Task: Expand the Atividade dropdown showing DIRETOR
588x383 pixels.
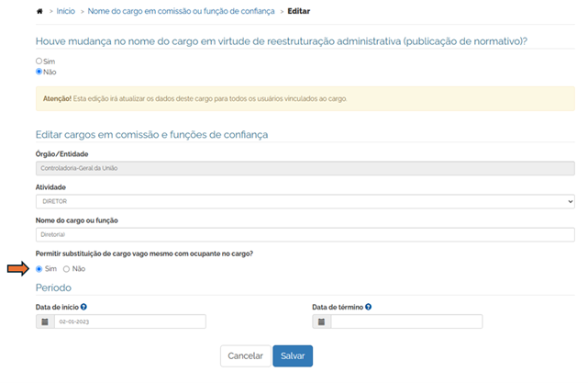Action: coord(305,201)
